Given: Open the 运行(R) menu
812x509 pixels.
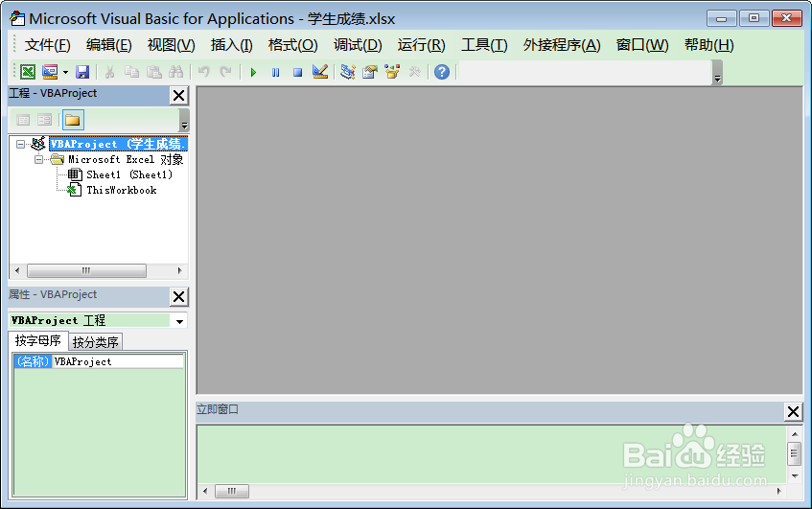Looking at the screenshot, I should 421,45.
